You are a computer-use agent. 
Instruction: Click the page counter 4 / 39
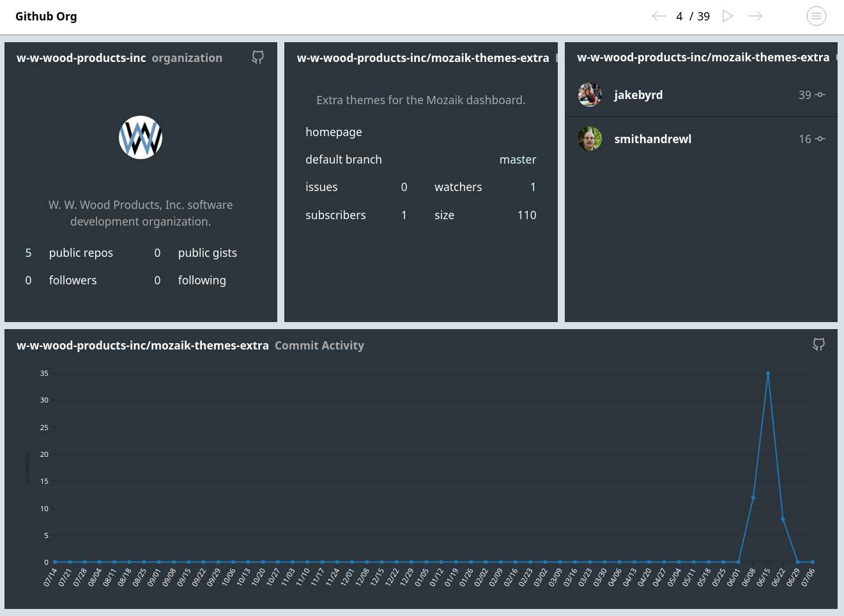tap(693, 17)
